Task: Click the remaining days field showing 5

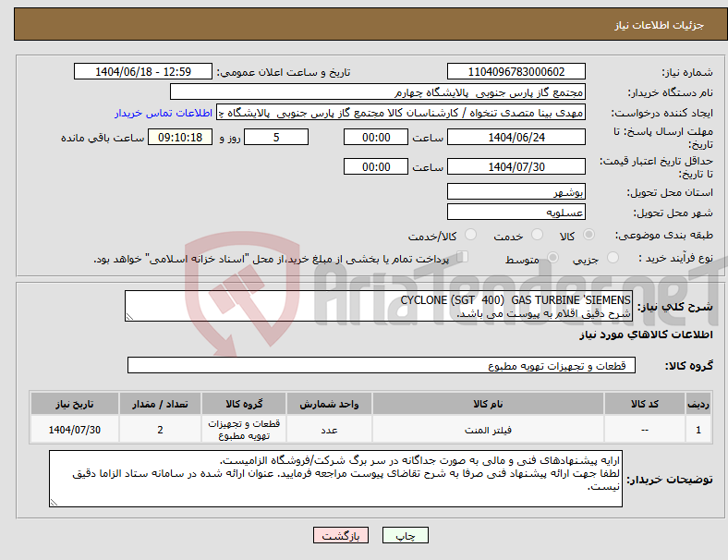Action: [276, 137]
